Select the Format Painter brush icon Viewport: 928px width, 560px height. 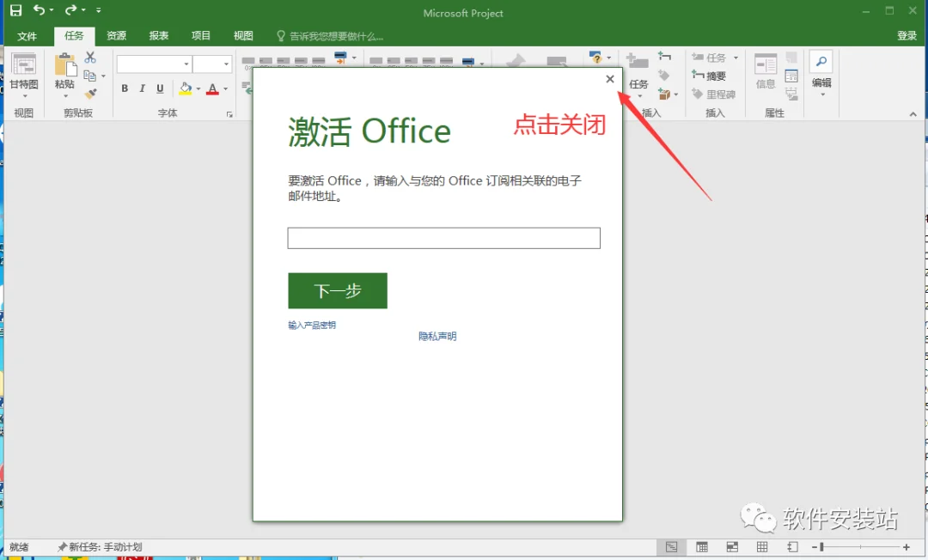coord(90,94)
